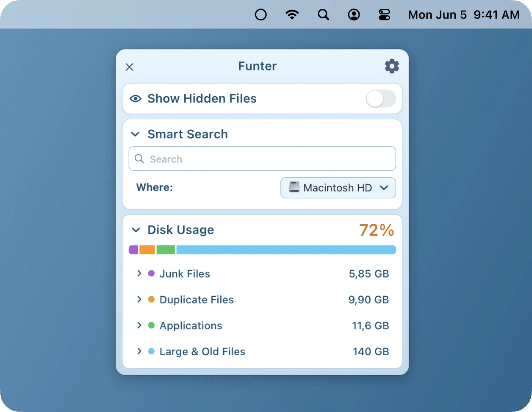
Task: Click inside the Smart Search input field
Action: coord(262,159)
